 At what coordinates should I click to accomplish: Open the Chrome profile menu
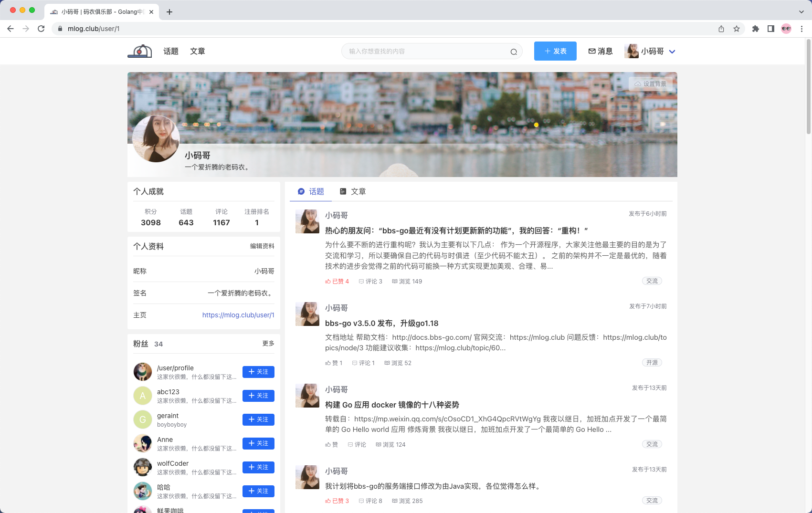tap(786, 29)
